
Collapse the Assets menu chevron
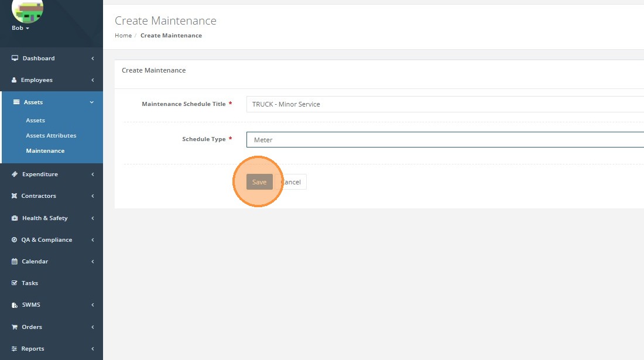coord(92,102)
